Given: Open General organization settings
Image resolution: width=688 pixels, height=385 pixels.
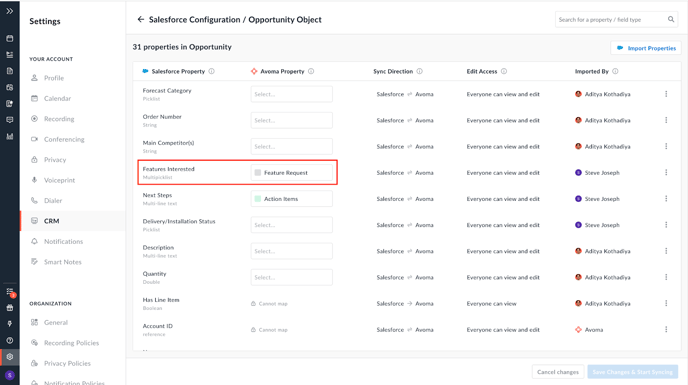Looking at the screenshot, I should [56, 322].
